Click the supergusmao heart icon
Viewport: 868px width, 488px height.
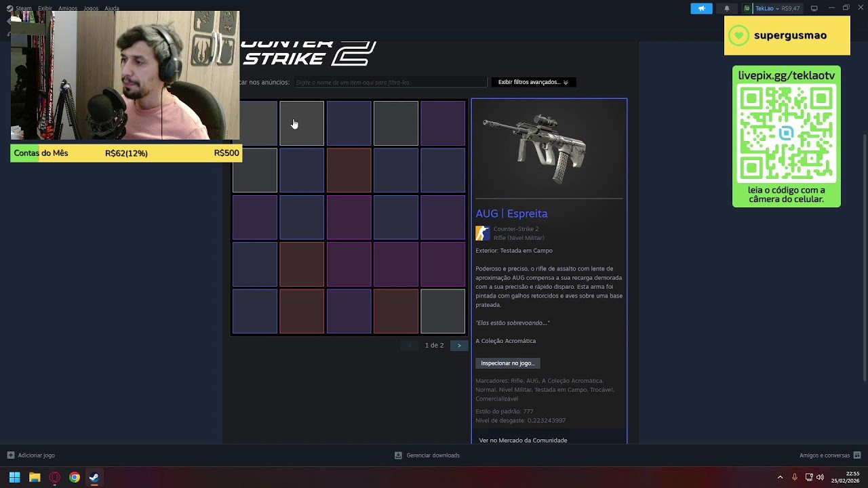[738, 35]
